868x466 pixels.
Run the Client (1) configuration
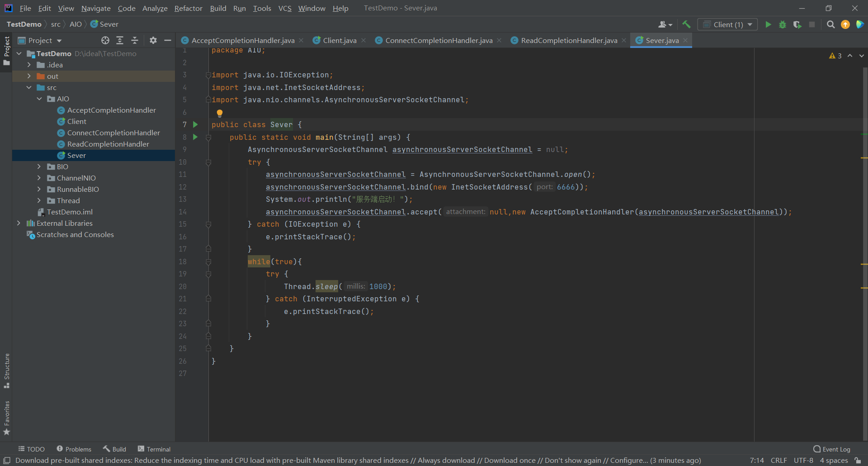(768, 24)
